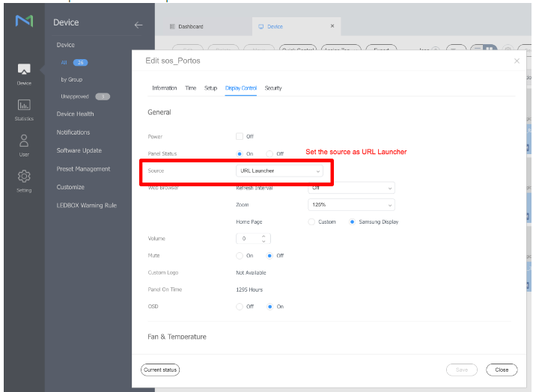Click the MagicINFO logo icon
Image resolution: width=533 pixels, height=392 pixels.
click(24, 22)
